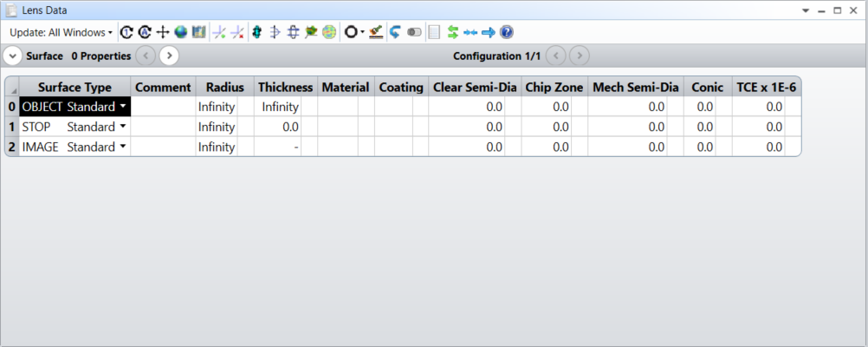Click the Configuration 1/1 label
The height and width of the screenshot is (347, 868).
(x=497, y=56)
